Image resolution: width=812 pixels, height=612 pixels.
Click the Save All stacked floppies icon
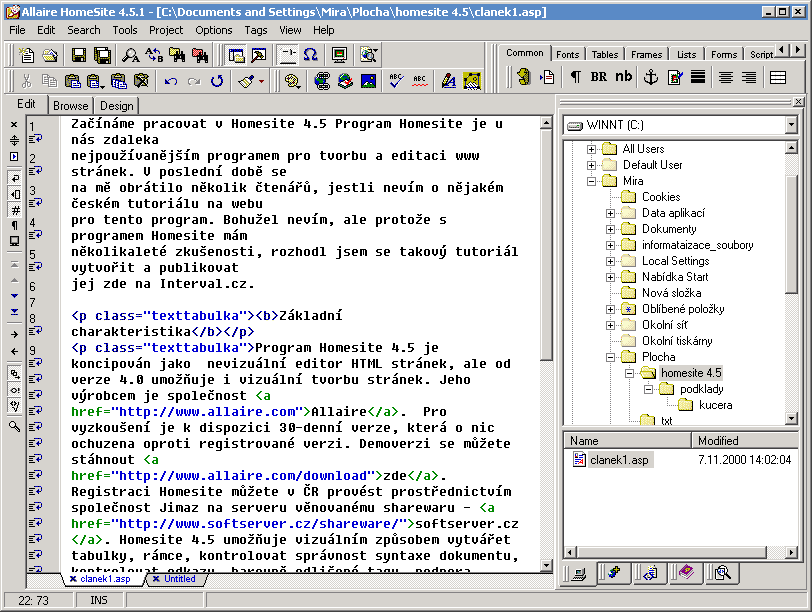(103, 55)
